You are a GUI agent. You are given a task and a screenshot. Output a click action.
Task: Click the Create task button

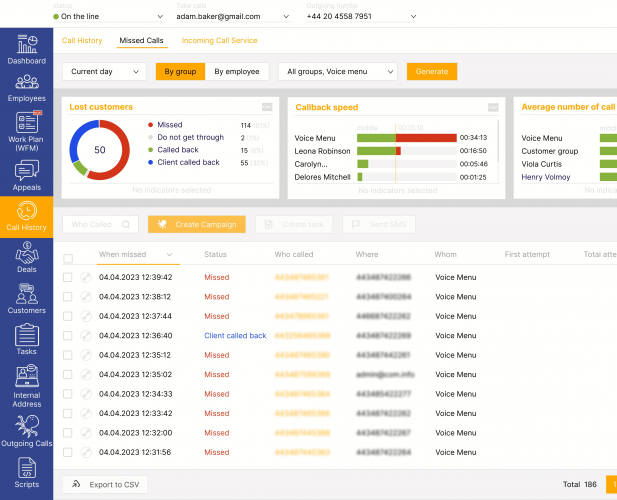pos(294,224)
